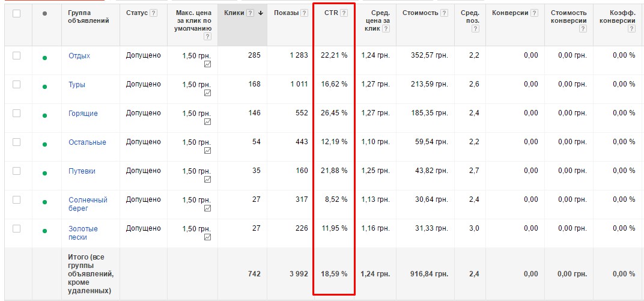Click help icon under Макс. цена за клик
Screen dimensions: 644x301
[x=207, y=37]
